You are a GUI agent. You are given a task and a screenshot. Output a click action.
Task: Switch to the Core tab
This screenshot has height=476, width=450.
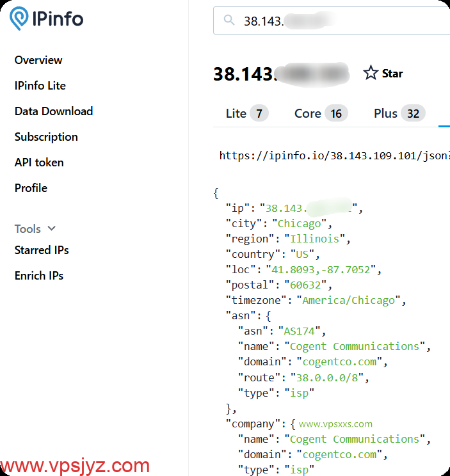click(321, 113)
